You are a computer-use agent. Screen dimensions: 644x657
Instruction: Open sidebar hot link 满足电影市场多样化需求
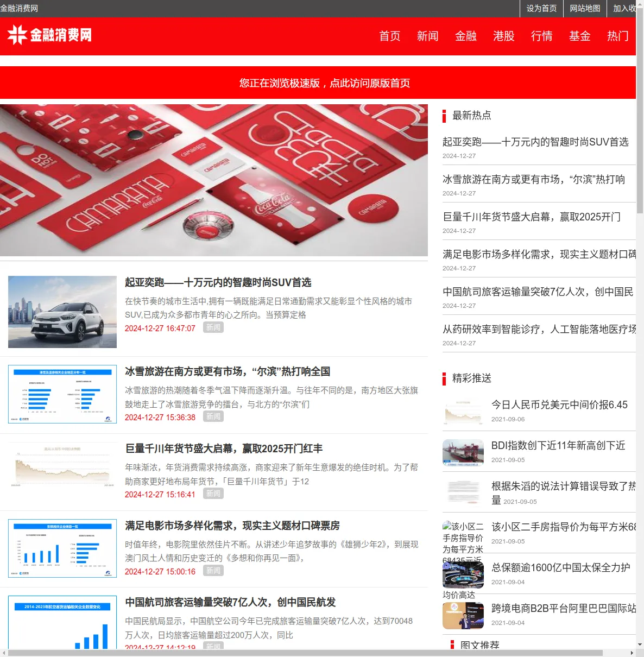539,254
